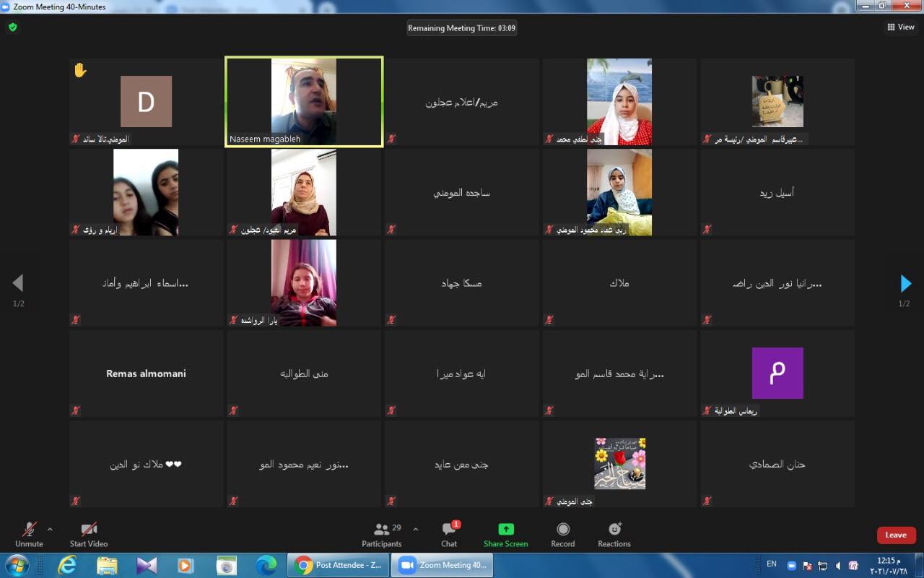
Task: Open the Windows Start menu
Action: pyautogui.click(x=16, y=565)
